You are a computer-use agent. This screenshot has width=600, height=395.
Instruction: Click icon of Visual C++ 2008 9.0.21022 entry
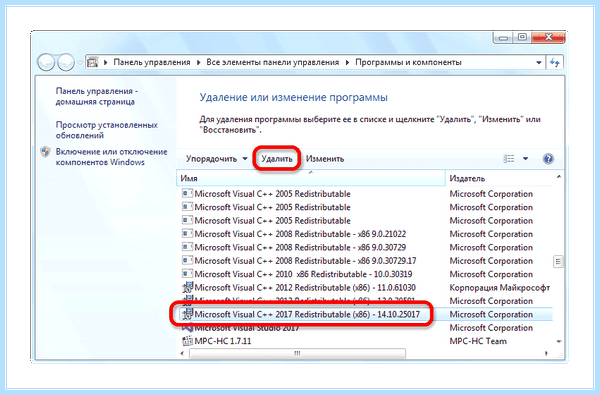[x=187, y=233]
